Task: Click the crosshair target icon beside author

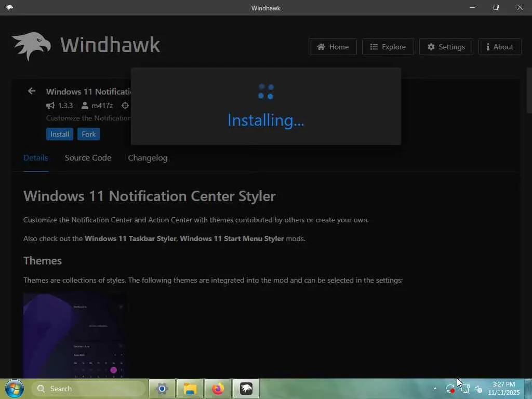Action: [125, 105]
